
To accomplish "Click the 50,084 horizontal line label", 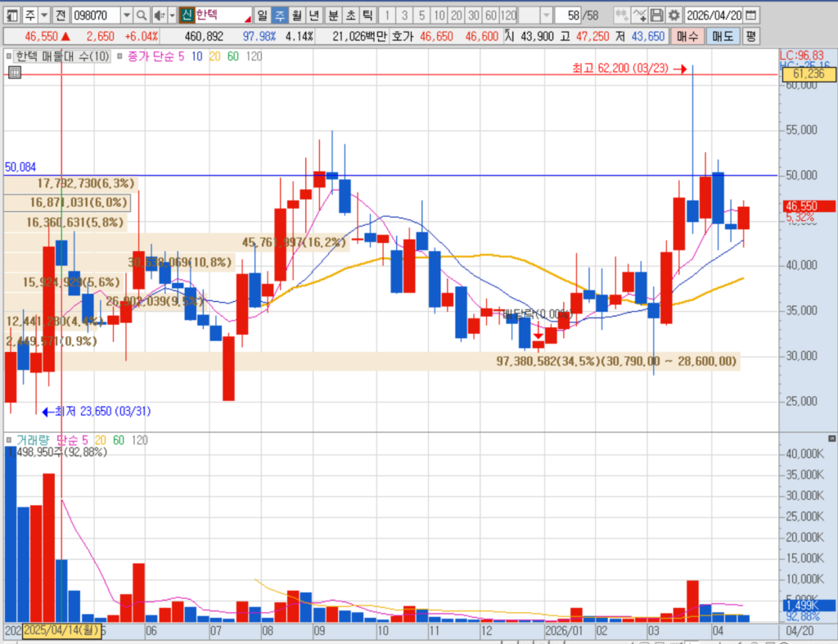I will click(20, 167).
